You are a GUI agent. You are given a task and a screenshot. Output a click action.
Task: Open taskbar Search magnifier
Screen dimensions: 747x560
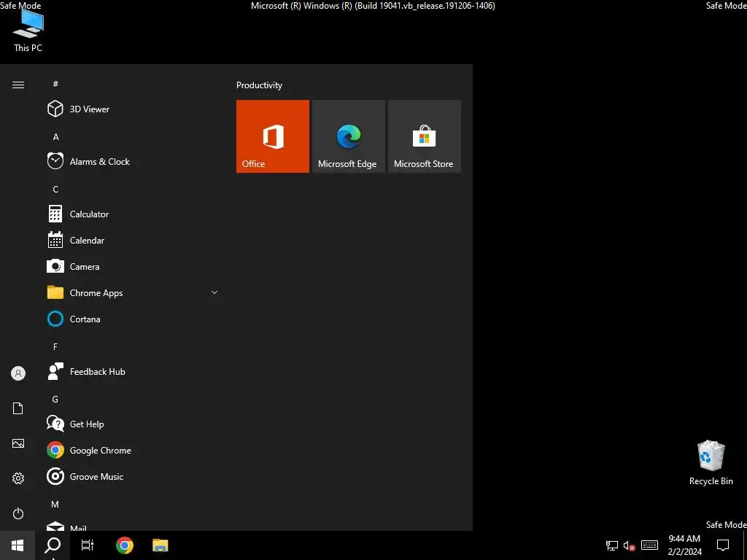tap(53, 545)
